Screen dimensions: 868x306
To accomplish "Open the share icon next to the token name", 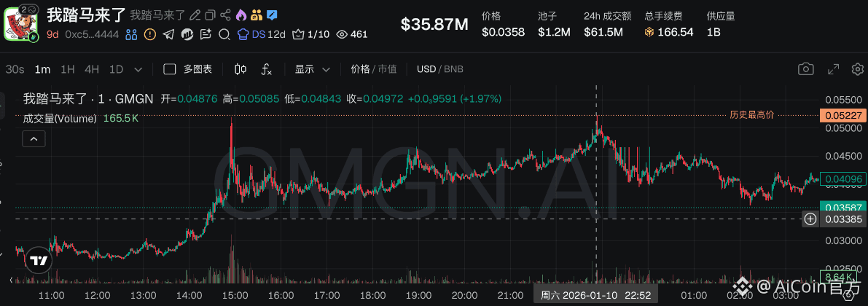I will click(x=225, y=15).
